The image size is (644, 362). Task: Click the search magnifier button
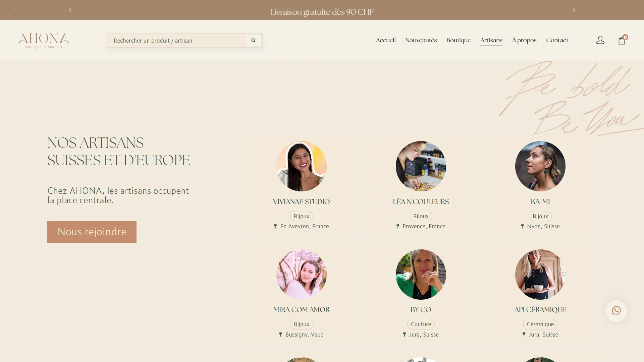pyautogui.click(x=253, y=41)
